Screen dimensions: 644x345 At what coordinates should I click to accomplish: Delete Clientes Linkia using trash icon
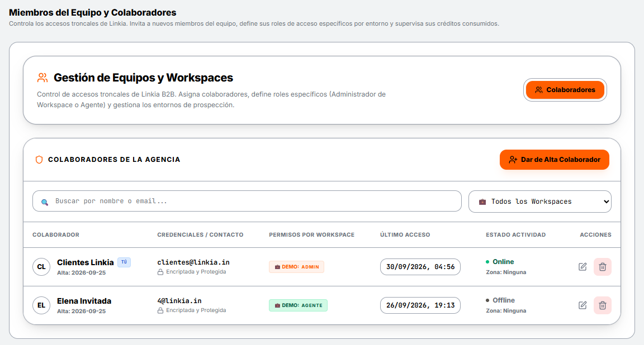tap(603, 267)
